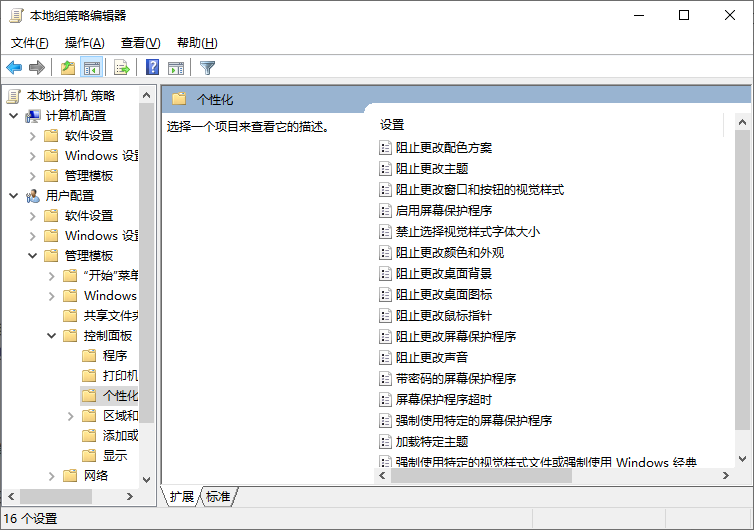Click the Export List toolbar icon

click(122, 68)
